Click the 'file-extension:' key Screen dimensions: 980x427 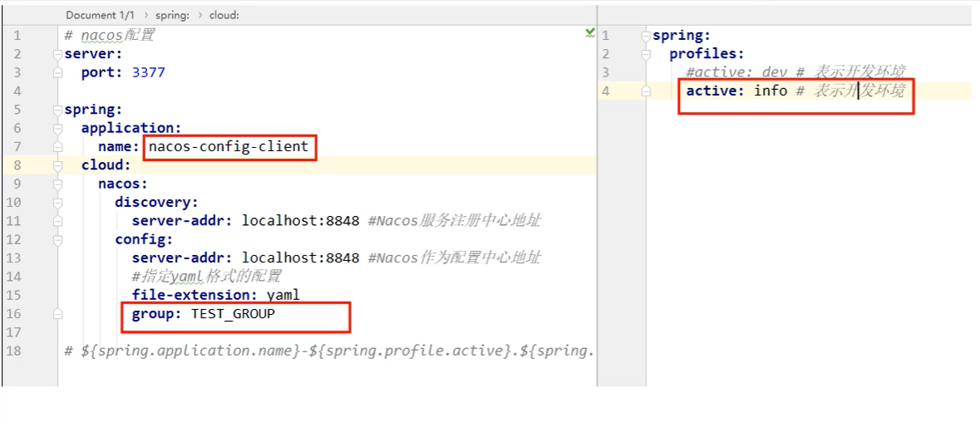[x=195, y=295]
